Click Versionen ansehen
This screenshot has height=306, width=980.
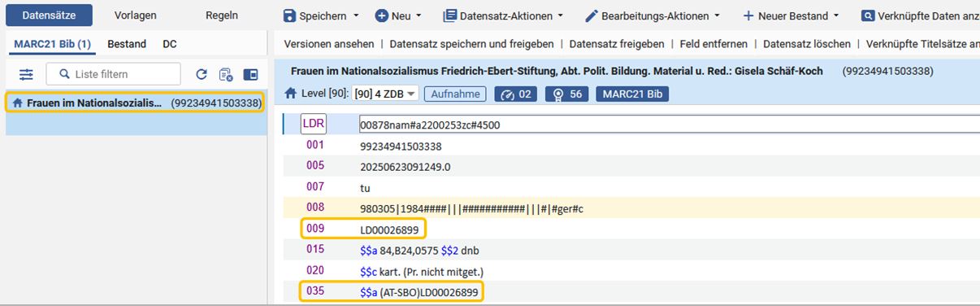(x=329, y=44)
